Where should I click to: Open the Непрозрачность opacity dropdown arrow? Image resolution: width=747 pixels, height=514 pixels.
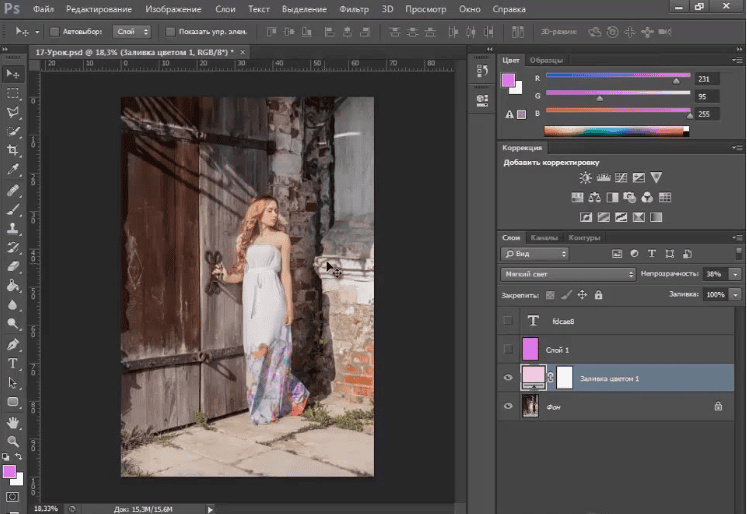[736, 274]
